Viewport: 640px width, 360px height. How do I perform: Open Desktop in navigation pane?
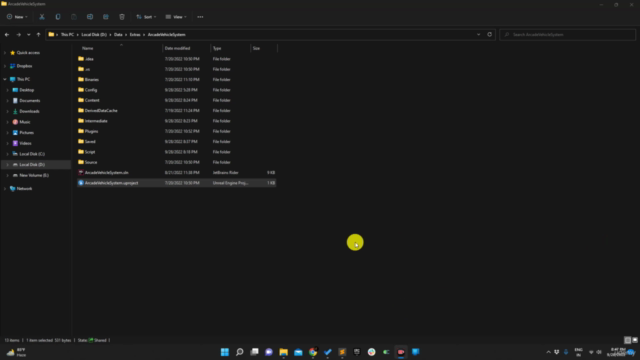tap(27, 90)
